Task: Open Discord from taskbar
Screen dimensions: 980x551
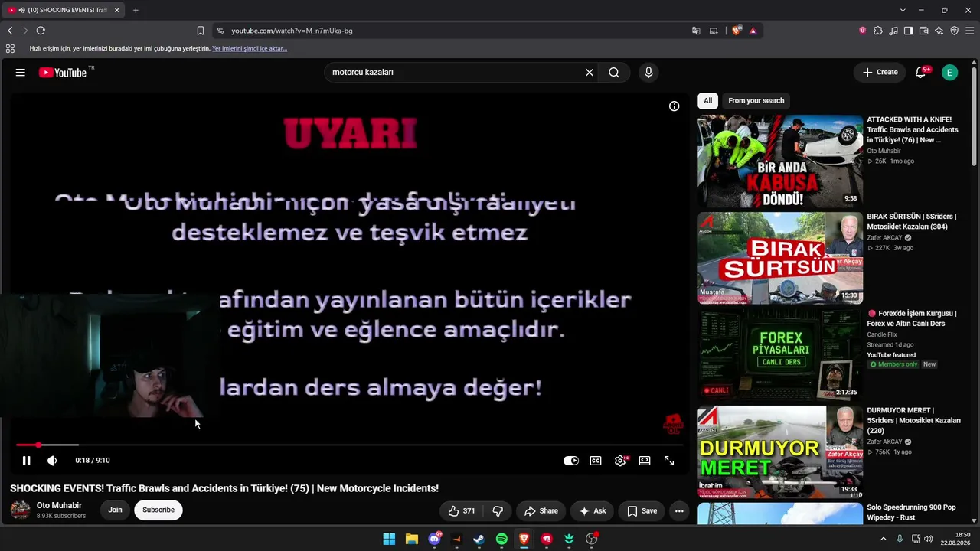Action: tap(434, 539)
